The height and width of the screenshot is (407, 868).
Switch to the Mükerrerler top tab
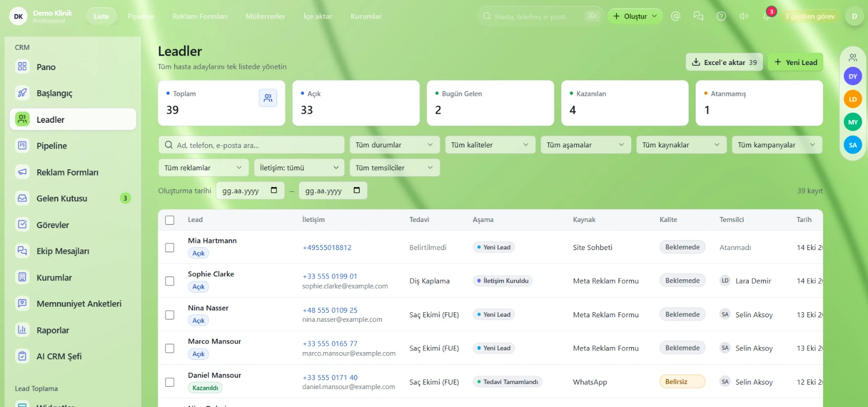pos(265,16)
